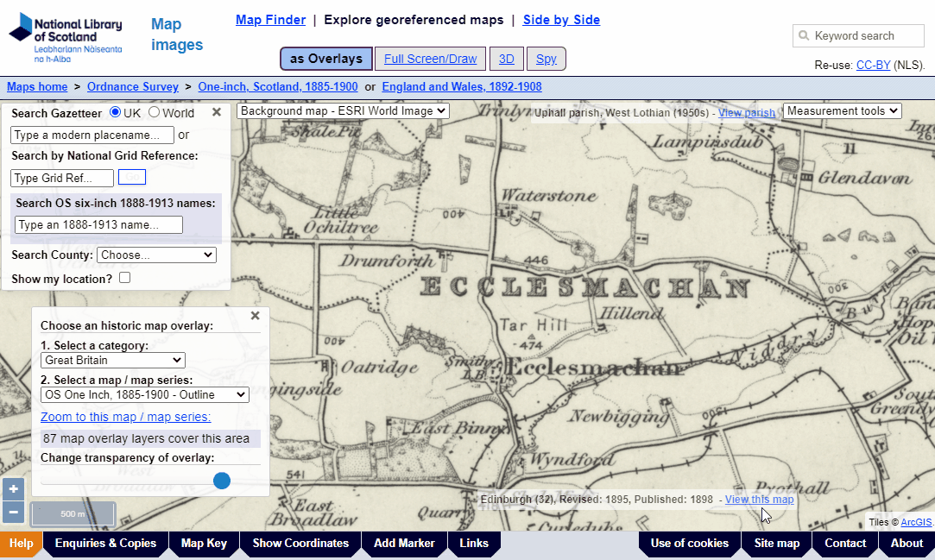The image size is (935, 560).
Task: Click the View parish link
Action: coord(747,112)
